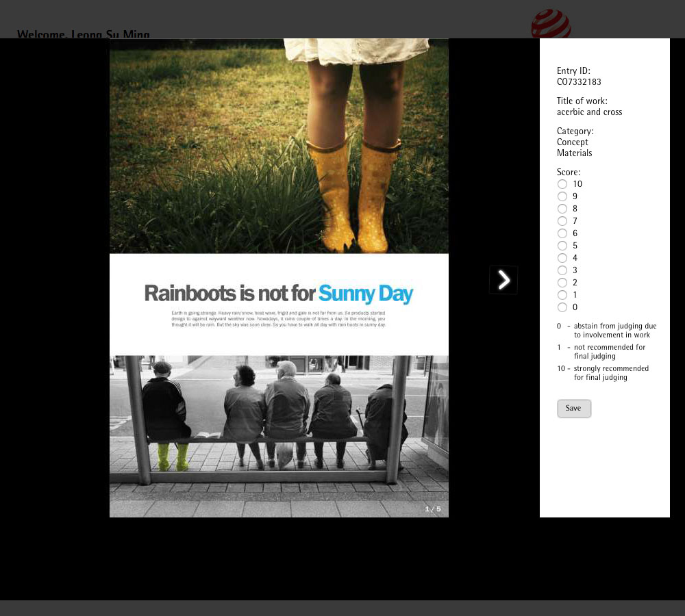
Task: Mark score 5 radio option
Action: click(562, 246)
